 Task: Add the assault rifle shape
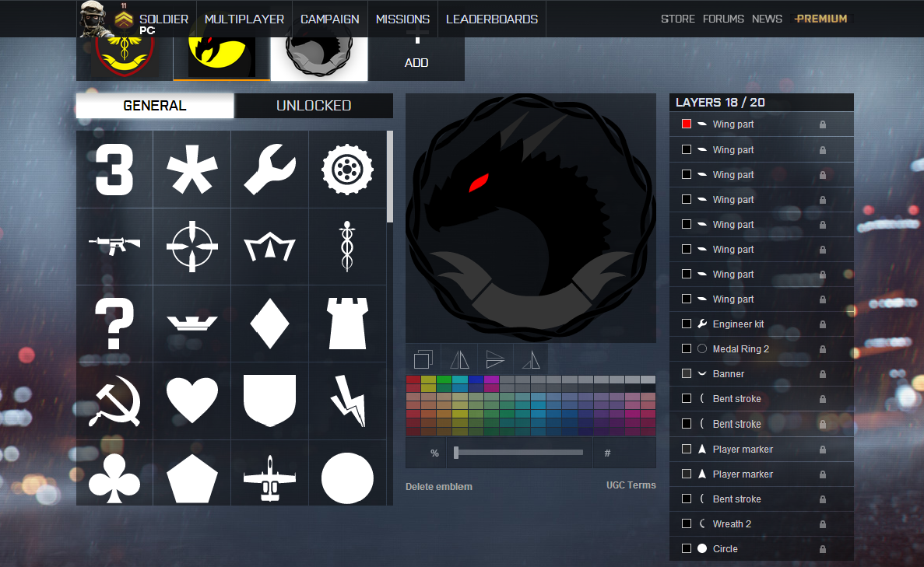tap(114, 246)
